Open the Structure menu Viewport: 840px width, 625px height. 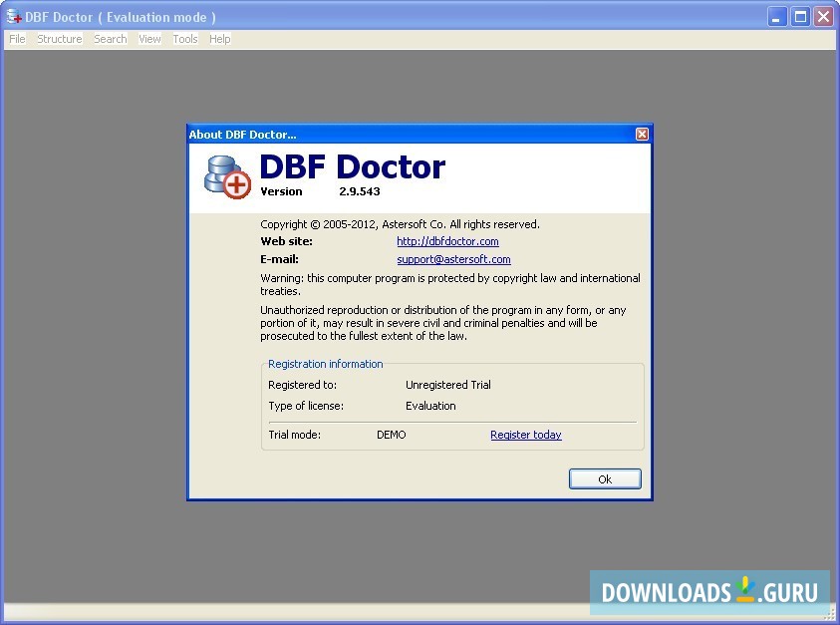(58, 39)
